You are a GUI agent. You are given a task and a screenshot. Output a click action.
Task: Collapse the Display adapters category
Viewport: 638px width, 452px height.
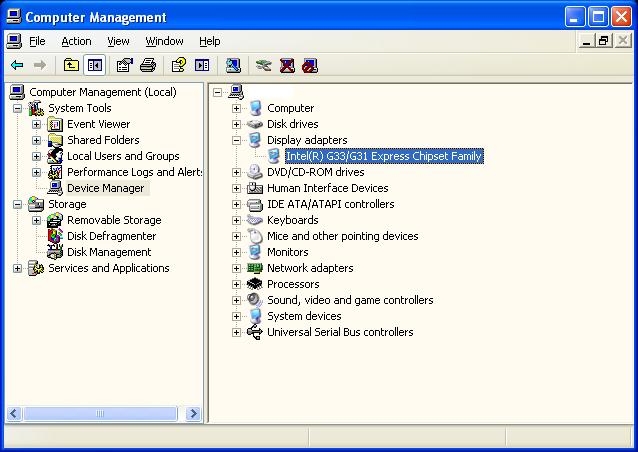[236, 140]
